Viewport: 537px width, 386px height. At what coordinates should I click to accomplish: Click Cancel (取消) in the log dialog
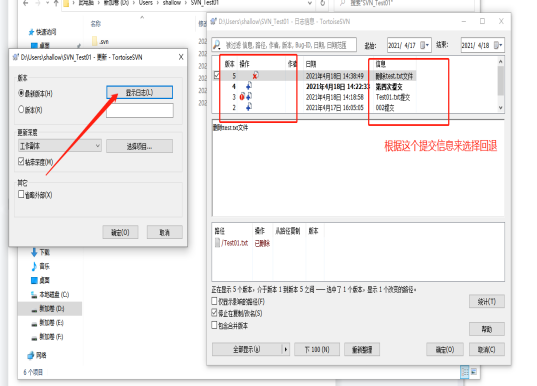click(x=487, y=349)
